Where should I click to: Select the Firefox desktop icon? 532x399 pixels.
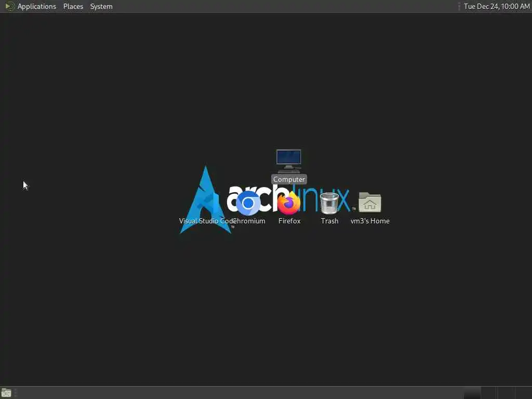pyautogui.click(x=289, y=203)
